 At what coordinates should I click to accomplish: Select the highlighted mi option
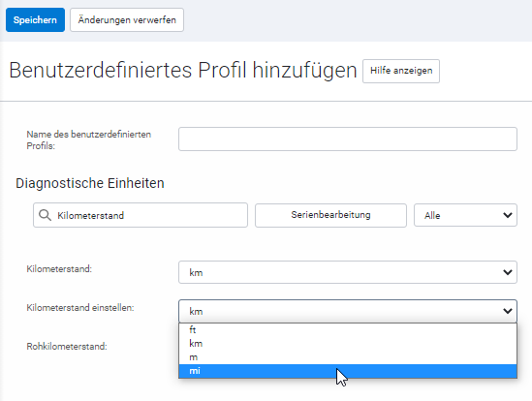pyautogui.click(x=348, y=371)
